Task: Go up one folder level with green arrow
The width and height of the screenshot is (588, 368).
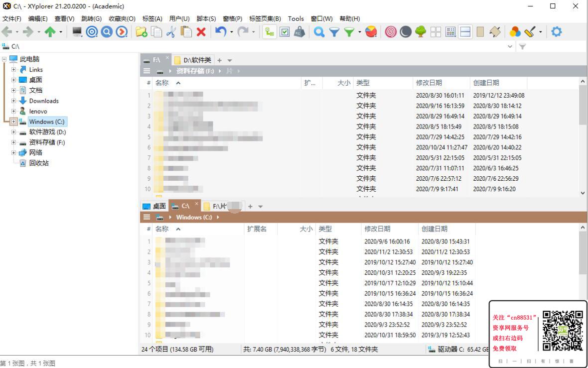Action: [50, 32]
